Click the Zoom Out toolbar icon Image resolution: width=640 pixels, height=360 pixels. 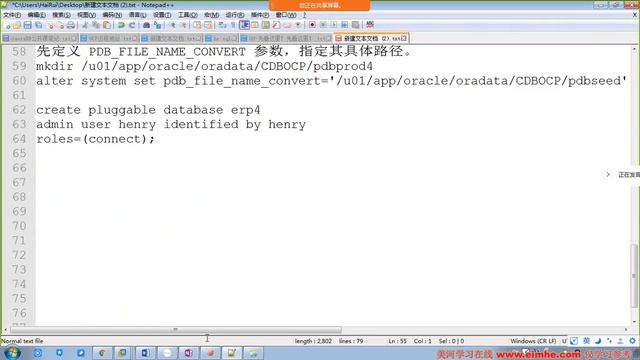click(183, 25)
